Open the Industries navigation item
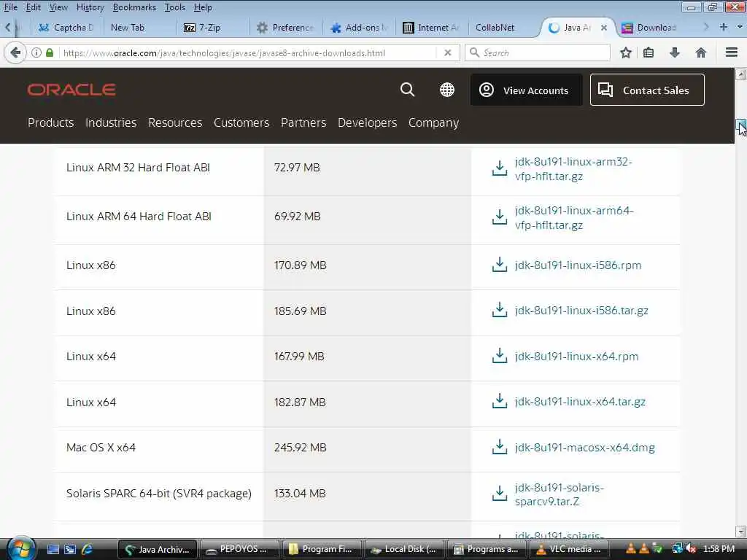The height and width of the screenshot is (560, 747). 111,122
